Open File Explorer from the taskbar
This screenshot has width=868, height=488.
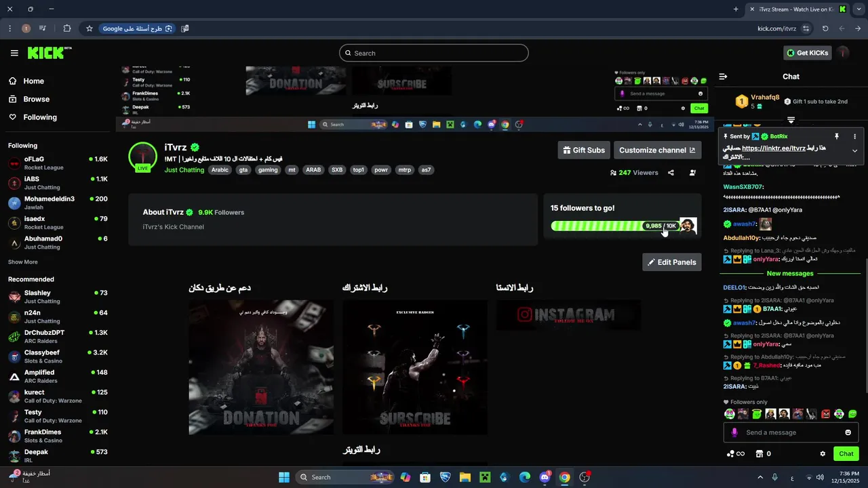[465, 477]
